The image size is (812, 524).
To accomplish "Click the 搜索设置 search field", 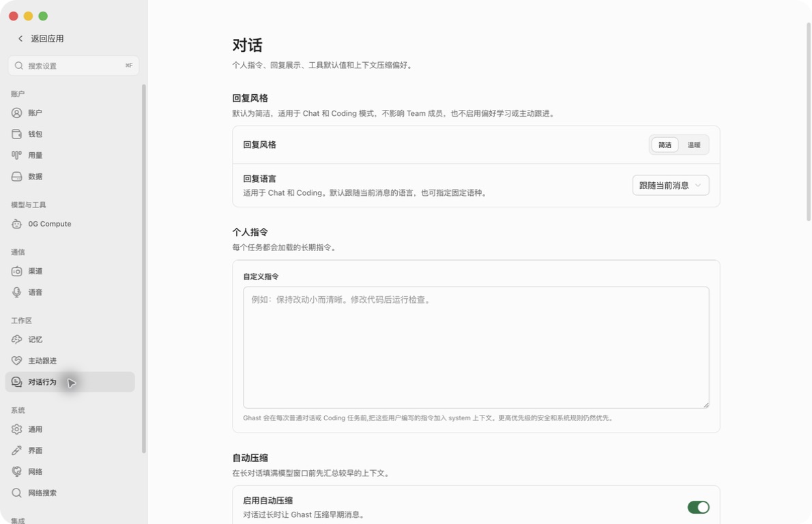I will [x=74, y=65].
